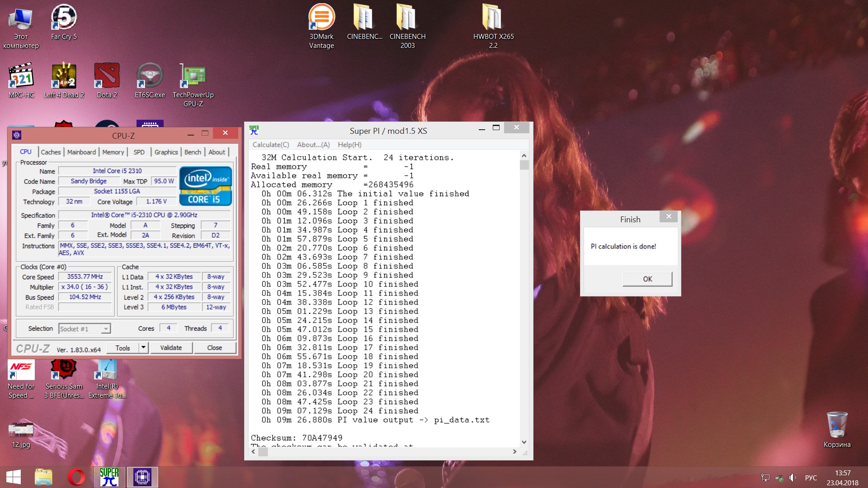Launch the Far Cry 5 shortcut

(x=64, y=23)
